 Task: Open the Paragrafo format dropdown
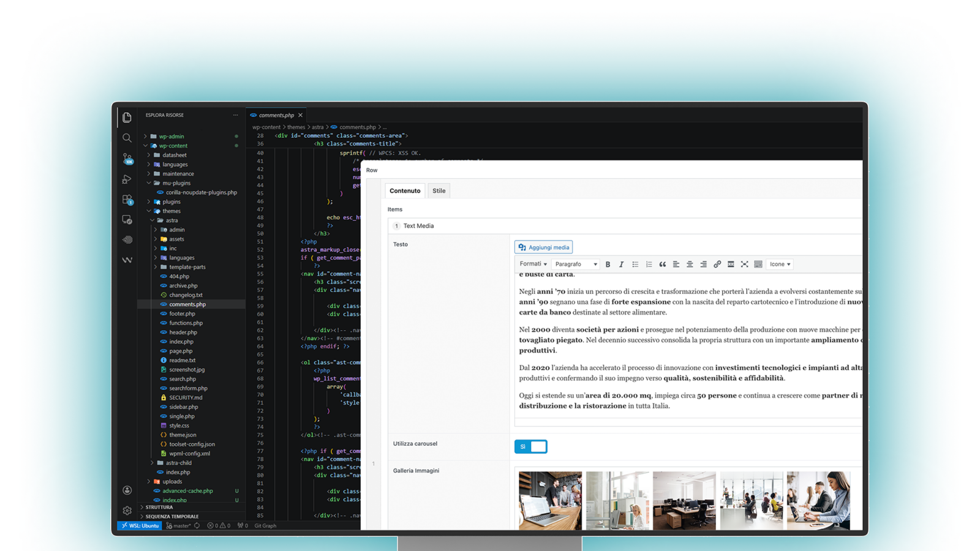tap(576, 264)
